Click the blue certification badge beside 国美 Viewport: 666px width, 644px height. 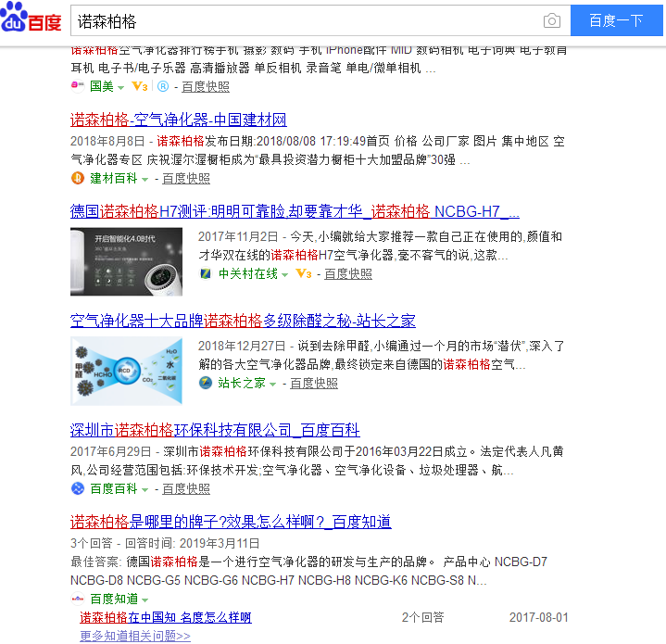pos(163,86)
